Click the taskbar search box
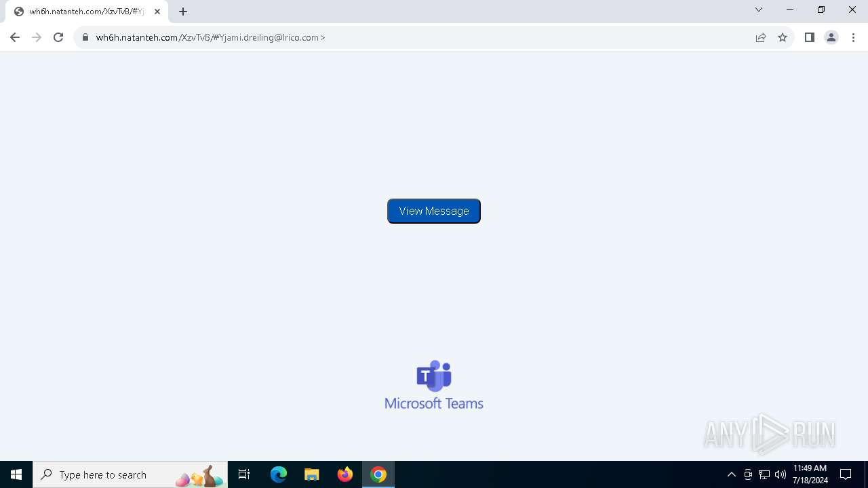The width and height of the screenshot is (868, 488). [130, 474]
